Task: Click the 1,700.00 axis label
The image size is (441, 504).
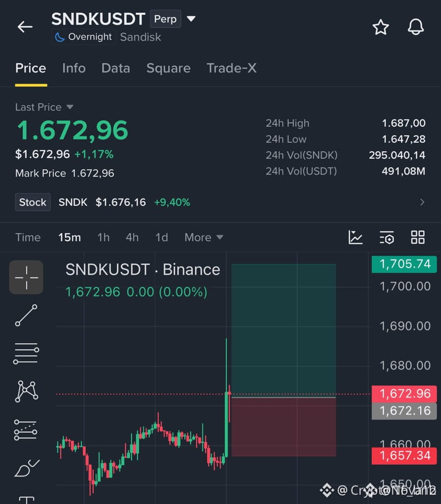Action: coord(405,286)
